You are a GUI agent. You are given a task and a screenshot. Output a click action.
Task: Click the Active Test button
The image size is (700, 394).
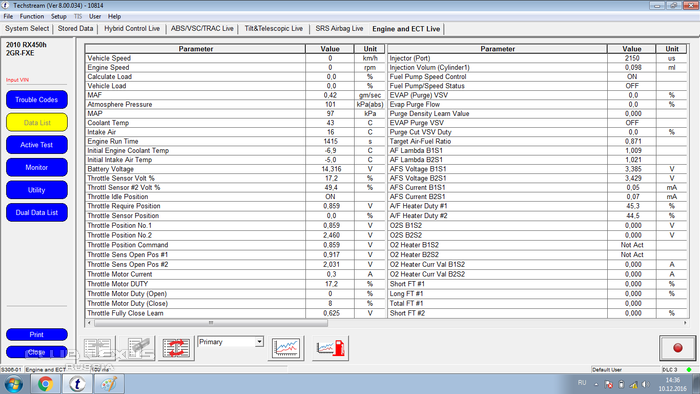click(37, 145)
